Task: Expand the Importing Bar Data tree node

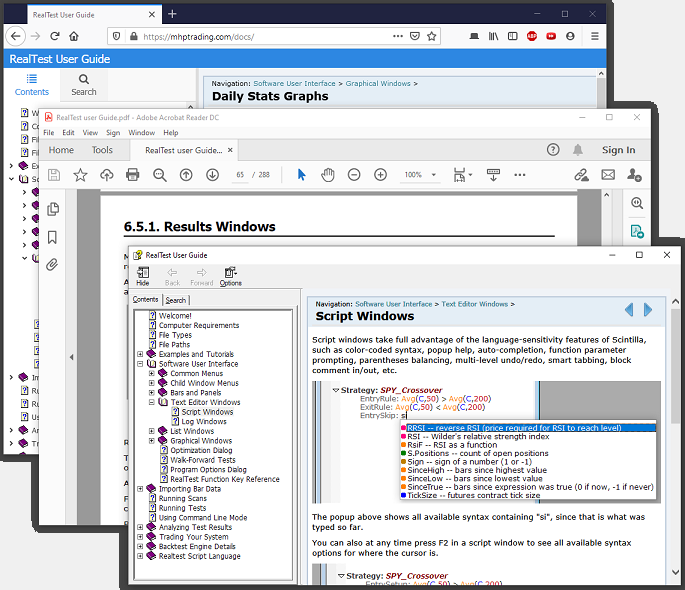Action: 140,489
